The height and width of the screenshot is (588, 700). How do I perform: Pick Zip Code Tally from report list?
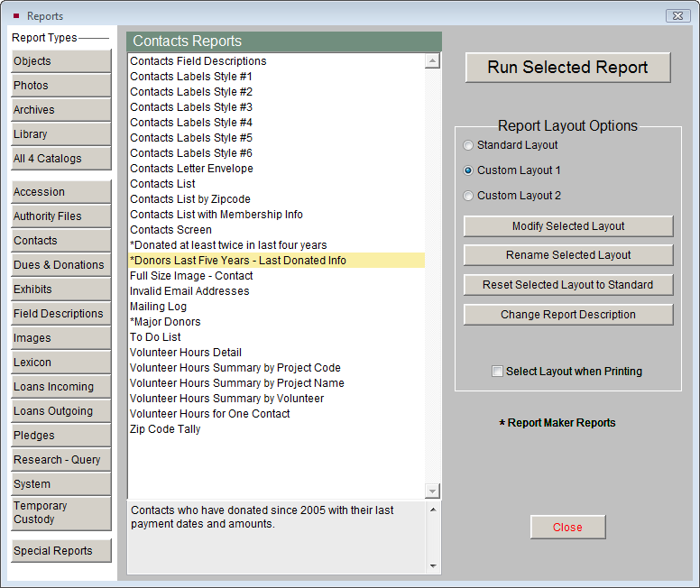(x=165, y=429)
